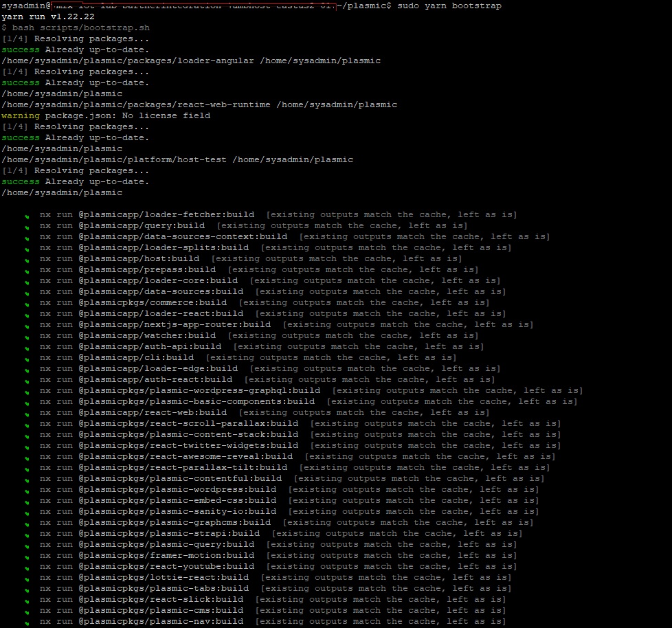Click the 'yarn run v1.22.22' line
672x628 pixels.
[47, 16]
